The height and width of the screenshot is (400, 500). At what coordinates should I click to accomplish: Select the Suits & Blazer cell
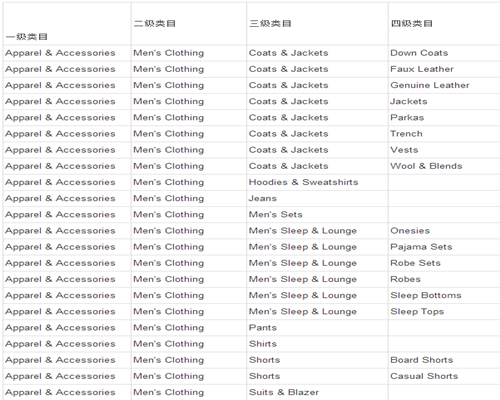[x=317, y=392]
